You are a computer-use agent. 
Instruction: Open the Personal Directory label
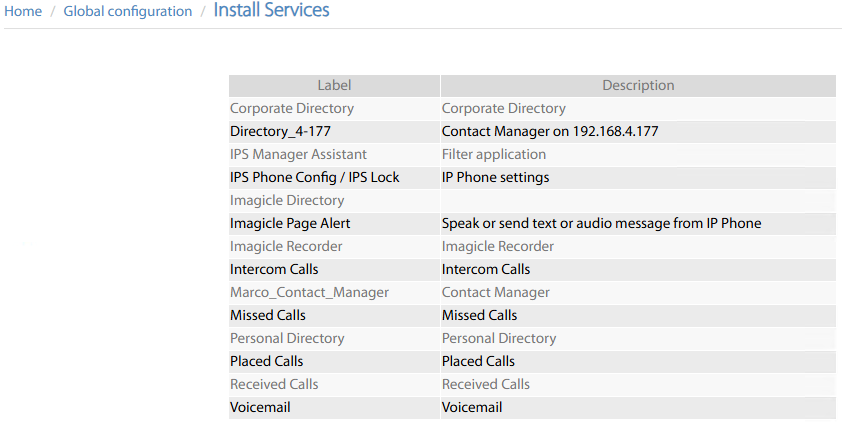(287, 338)
